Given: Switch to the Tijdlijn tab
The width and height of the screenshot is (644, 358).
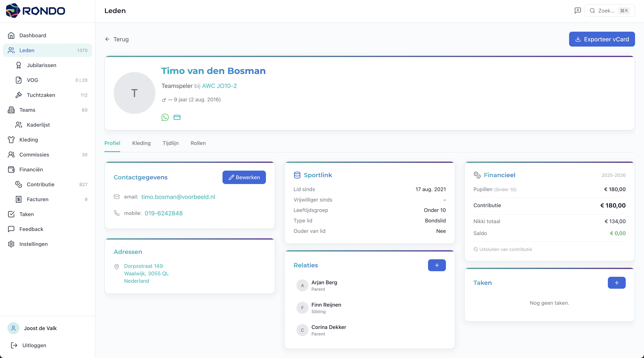Looking at the screenshot, I should tap(171, 143).
